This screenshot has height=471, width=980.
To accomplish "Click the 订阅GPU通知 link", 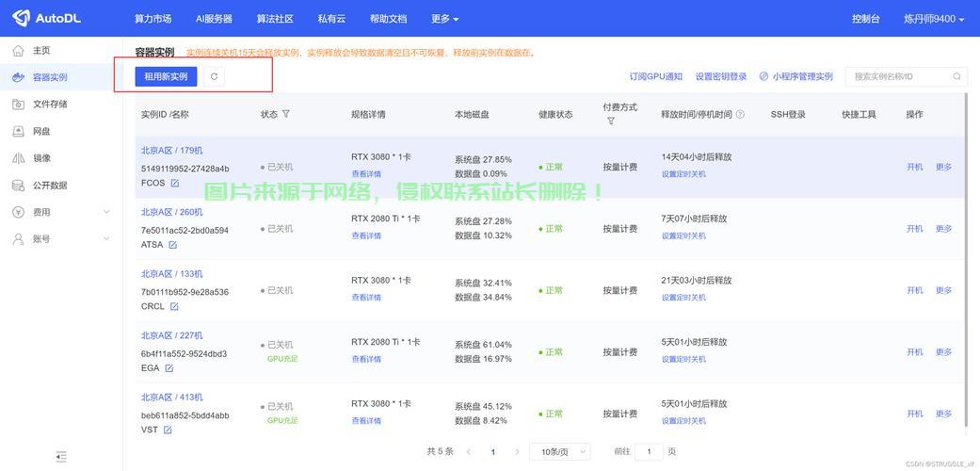I will tap(655, 76).
